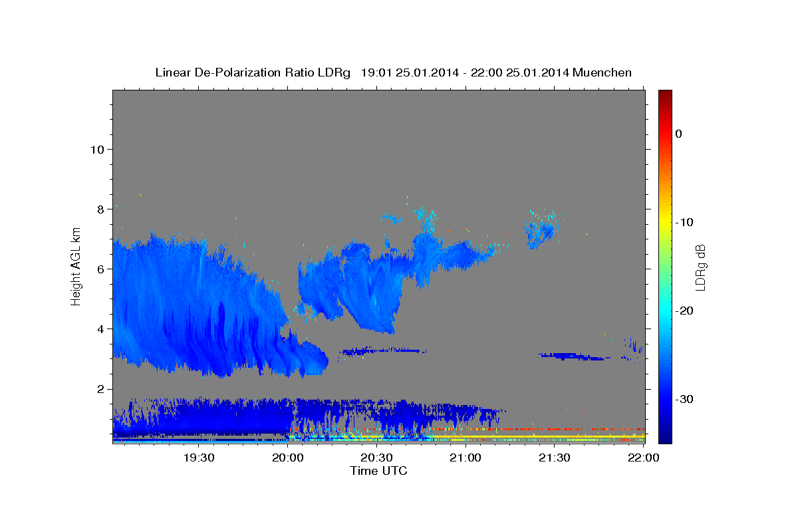The image size is (798, 532).
Task: Select the '22:00' time axis label
Action: pos(643,458)
